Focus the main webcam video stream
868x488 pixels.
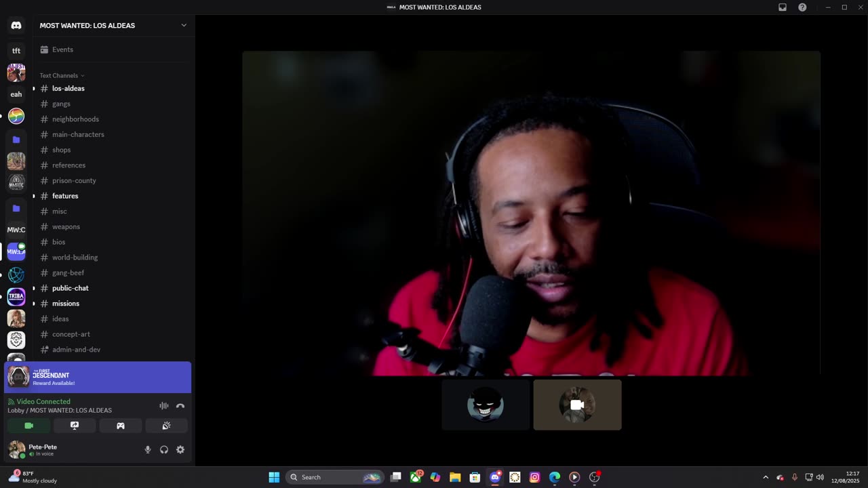[x=531, y=213]
